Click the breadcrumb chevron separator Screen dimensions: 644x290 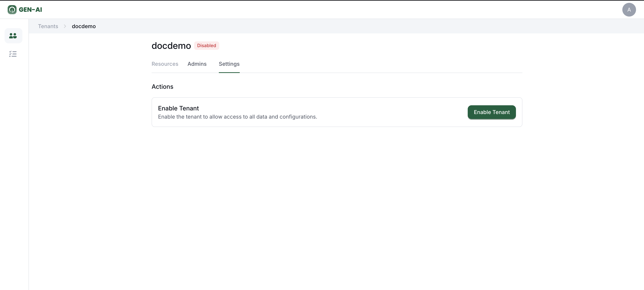[x=65, y=26]
